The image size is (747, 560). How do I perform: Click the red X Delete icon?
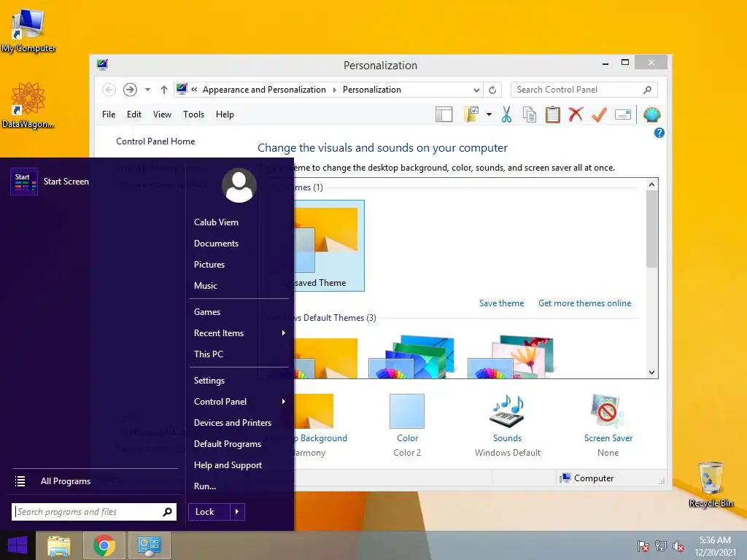(576, 114)
